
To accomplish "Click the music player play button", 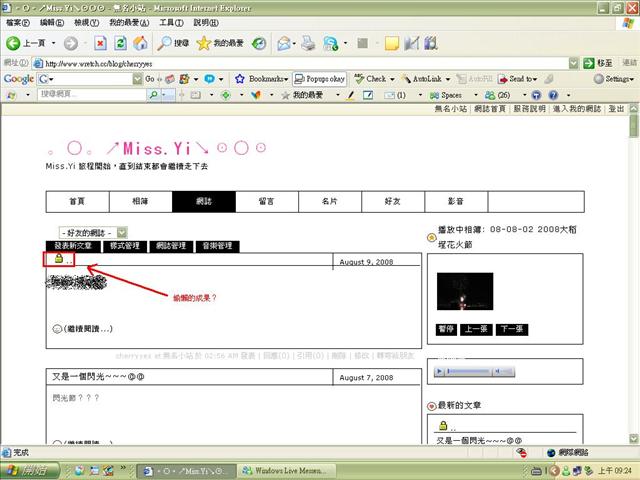I will coord(439,371).
